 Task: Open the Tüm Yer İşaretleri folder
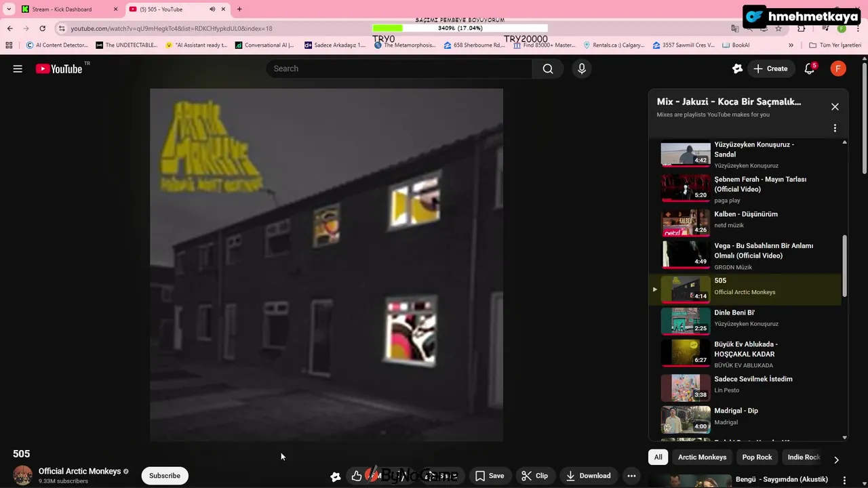point(835,45)
